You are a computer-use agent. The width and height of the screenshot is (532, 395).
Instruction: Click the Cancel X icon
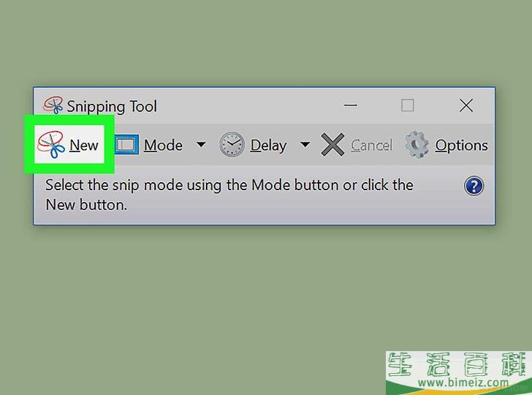[x=332, y=145]
